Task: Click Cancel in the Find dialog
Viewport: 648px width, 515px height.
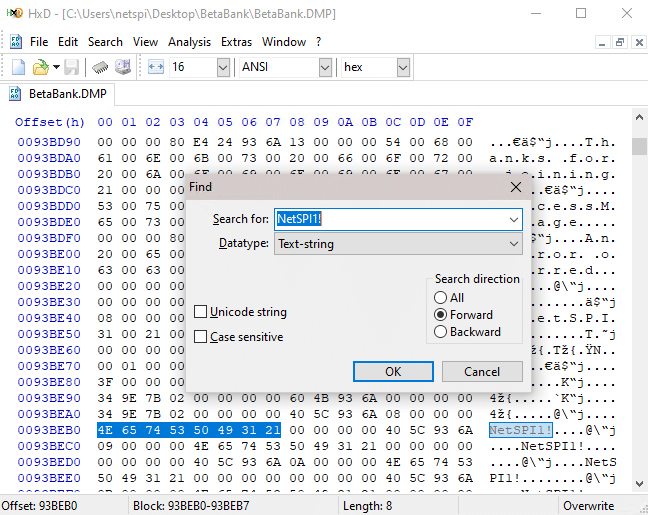Action: (482, 371)
